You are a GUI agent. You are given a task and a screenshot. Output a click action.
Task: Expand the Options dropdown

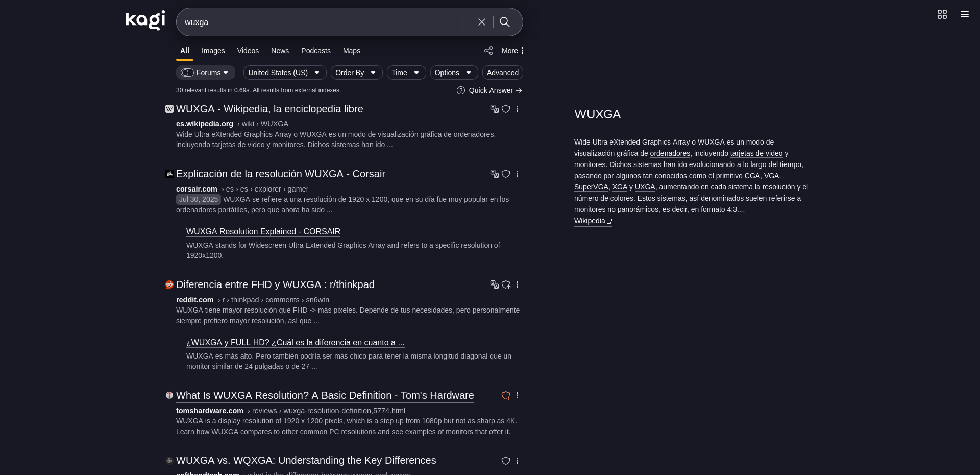coord(453,73)
